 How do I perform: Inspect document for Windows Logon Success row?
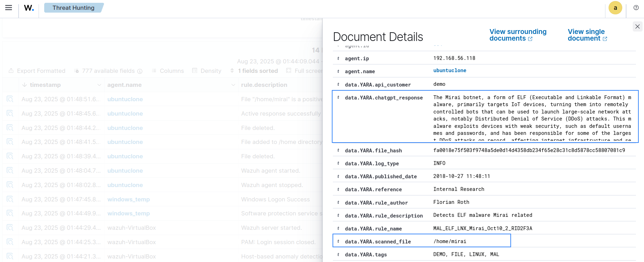tap(10, 199)
